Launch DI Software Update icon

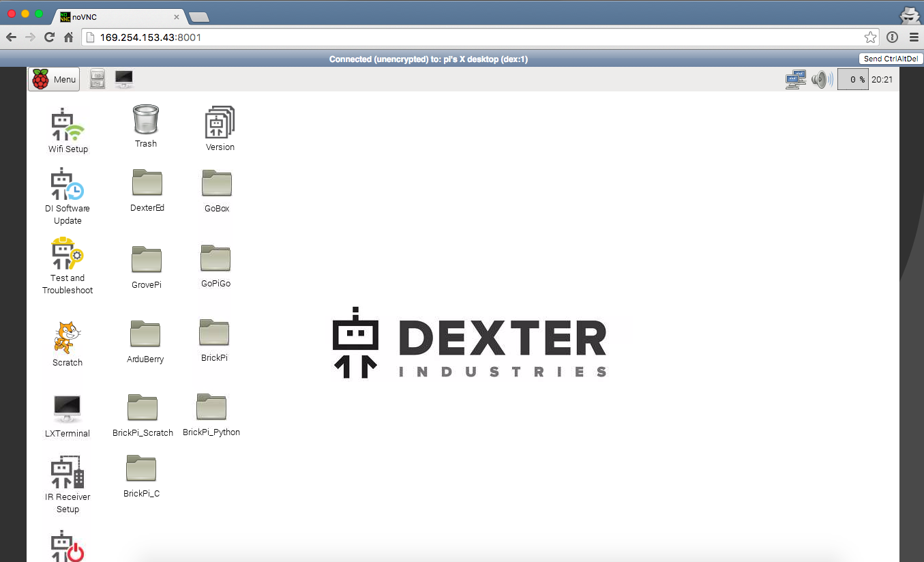click(68, 196)
